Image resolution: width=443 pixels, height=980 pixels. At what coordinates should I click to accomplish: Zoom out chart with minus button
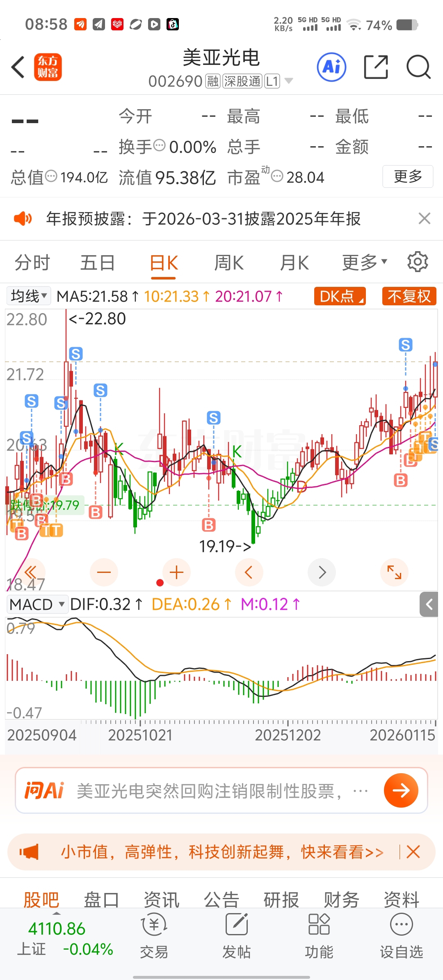pos(104,572)
